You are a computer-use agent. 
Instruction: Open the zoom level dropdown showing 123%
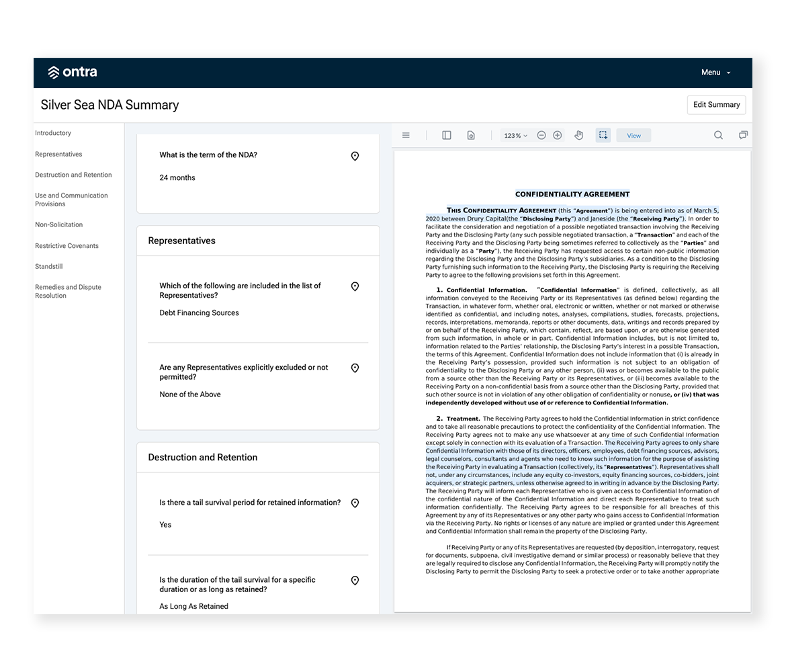(x=515, y=135)
